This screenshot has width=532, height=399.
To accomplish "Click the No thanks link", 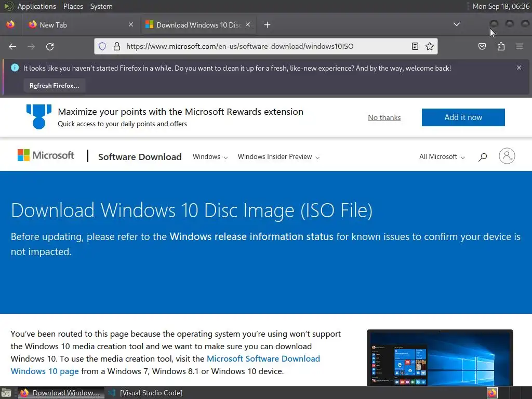I will click(x=384, y=117).
